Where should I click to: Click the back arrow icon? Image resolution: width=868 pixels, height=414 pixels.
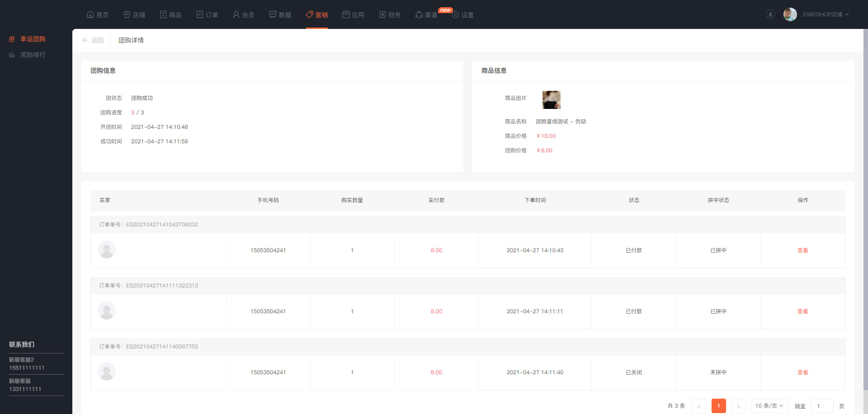click(x=85, y=40)
